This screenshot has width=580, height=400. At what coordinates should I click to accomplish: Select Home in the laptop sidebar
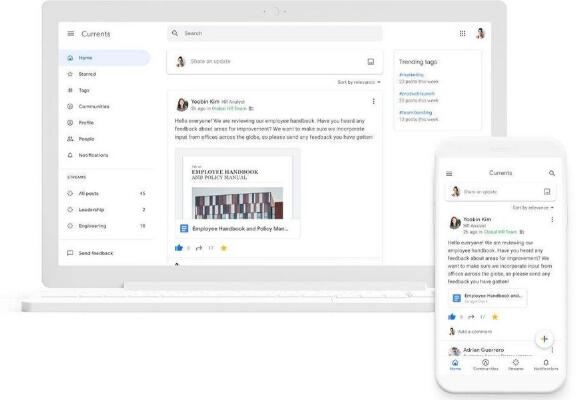pyautogui.click(x=105, y=58)
